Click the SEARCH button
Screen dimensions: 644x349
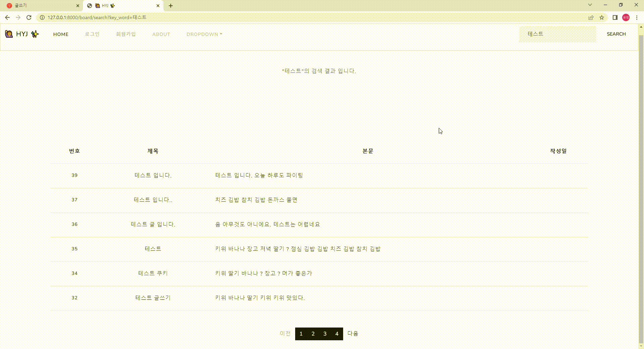[x=616, y=34]
